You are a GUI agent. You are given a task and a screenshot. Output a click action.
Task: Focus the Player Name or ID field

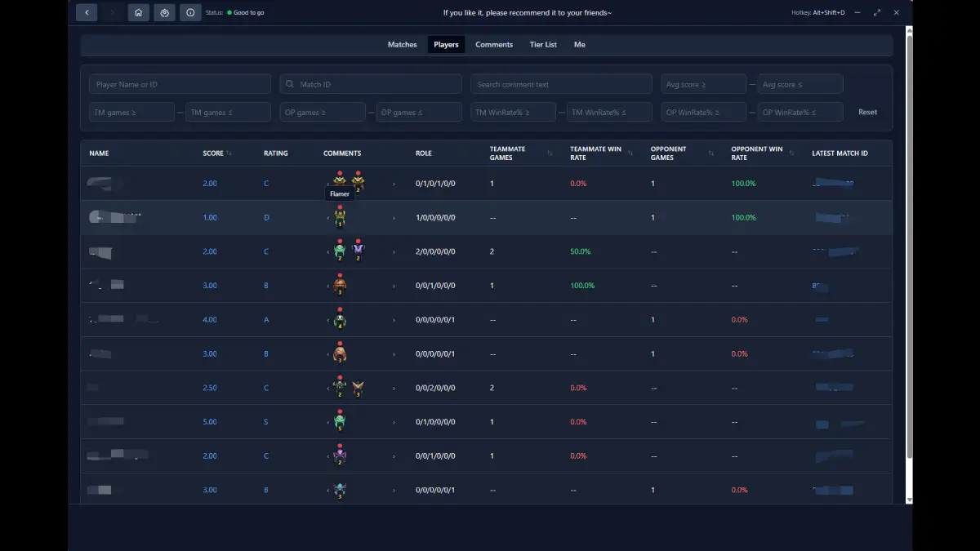(180, 84)
